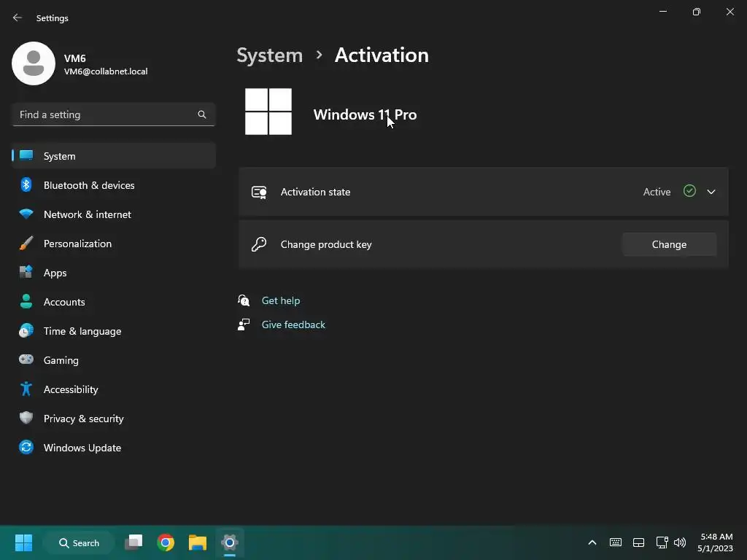Image resolution: width=747 pixels, height=560 pixels.
Task: Open Accounts settings
Action: tap(113, 302)
